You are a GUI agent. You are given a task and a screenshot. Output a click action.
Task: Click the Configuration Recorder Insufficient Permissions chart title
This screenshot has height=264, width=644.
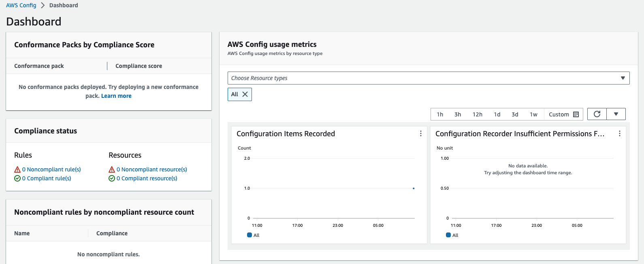[x=520, y=134]
